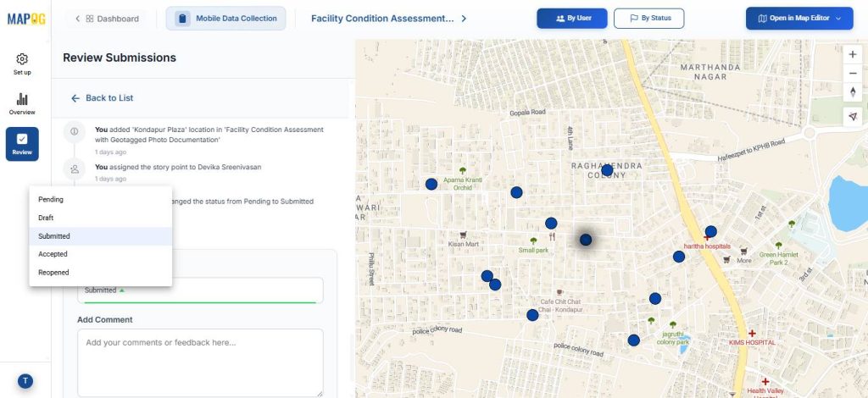
Task: Click the Small park tree icon
Action: pos(534,241)
